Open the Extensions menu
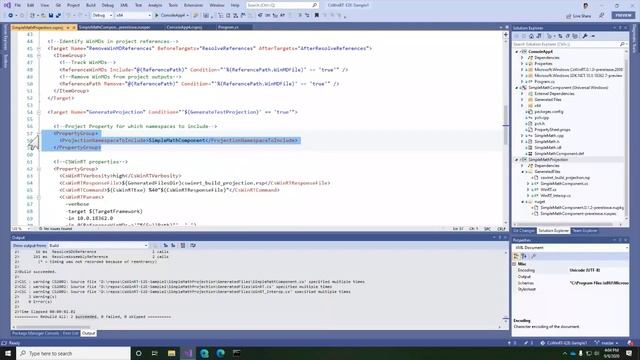 click(193, 5)
